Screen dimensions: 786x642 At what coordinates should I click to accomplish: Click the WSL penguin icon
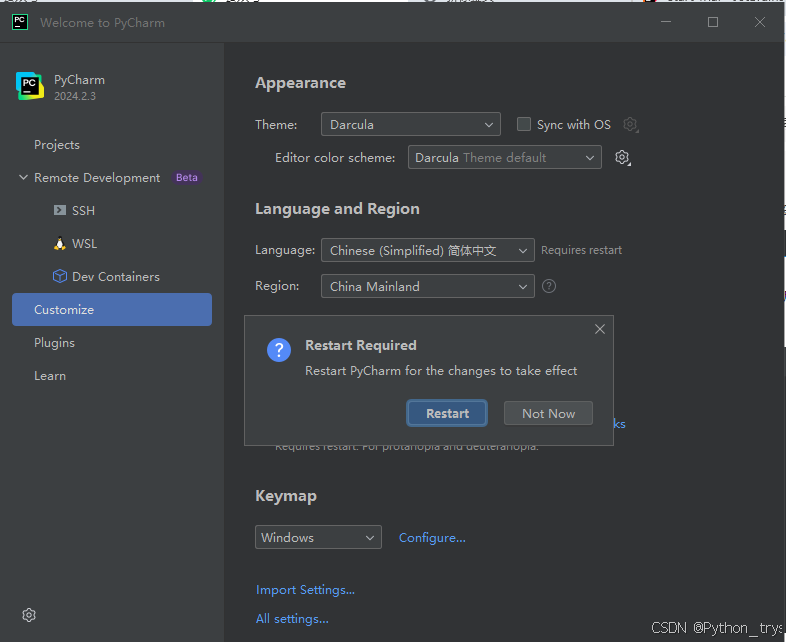click(x=60, y=243)
